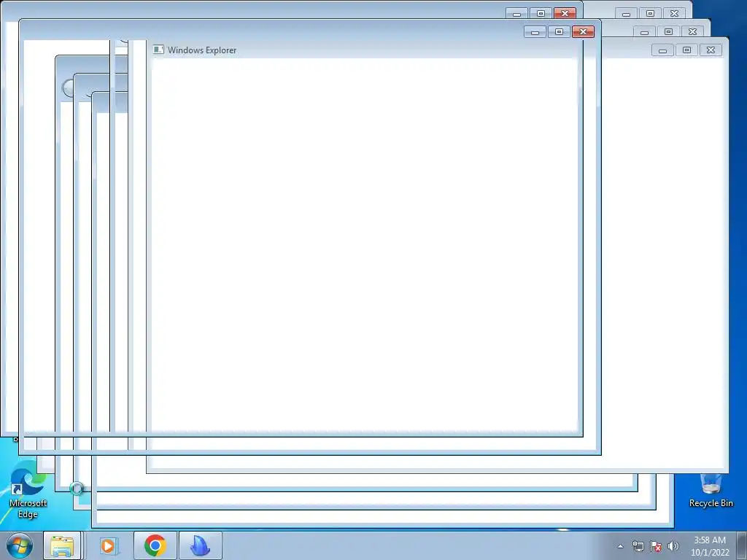This screenshot has width=747, height=560.
Task: Open the Action Center flag icon
Action: pos(656,546)
